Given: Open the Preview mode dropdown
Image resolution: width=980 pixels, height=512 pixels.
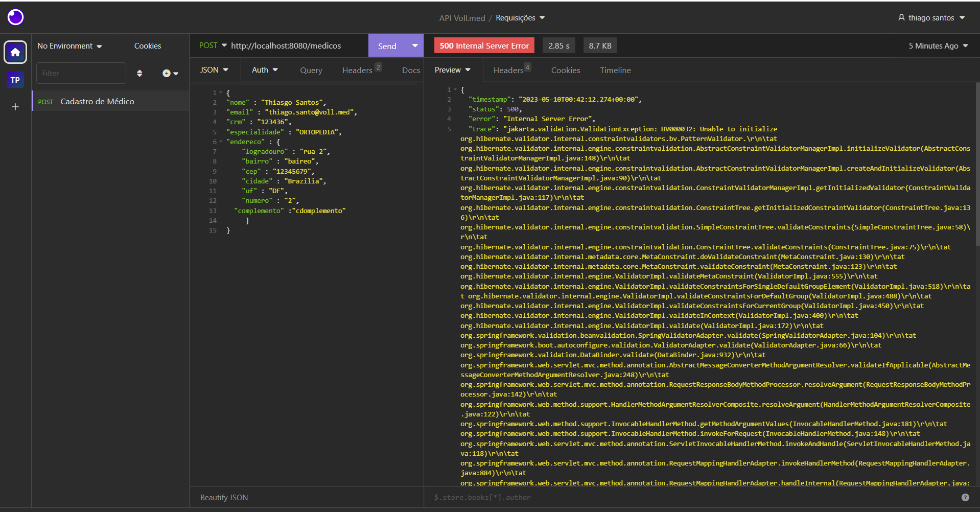Looking at the screenshot, I should point(453,70).
